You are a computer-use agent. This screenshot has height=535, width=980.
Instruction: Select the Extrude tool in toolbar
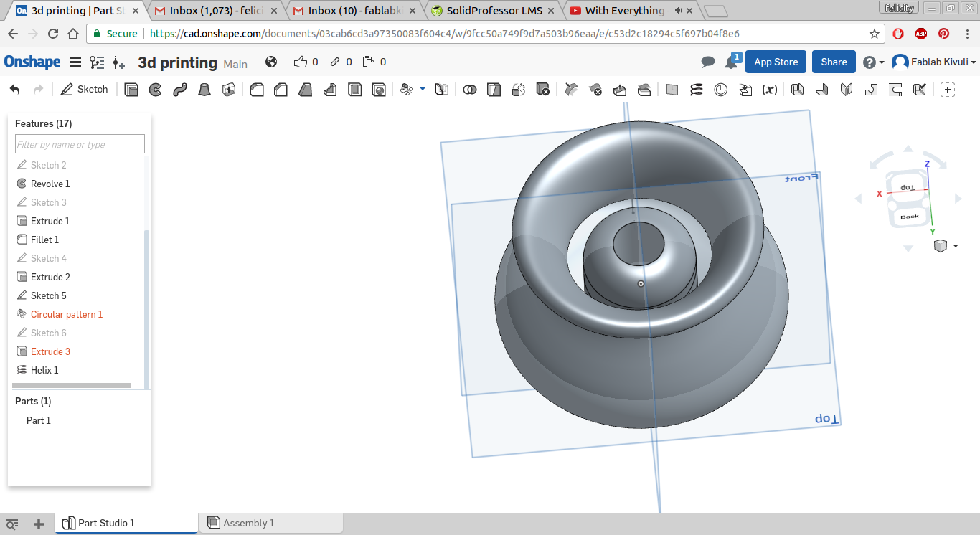pos(131,90)
